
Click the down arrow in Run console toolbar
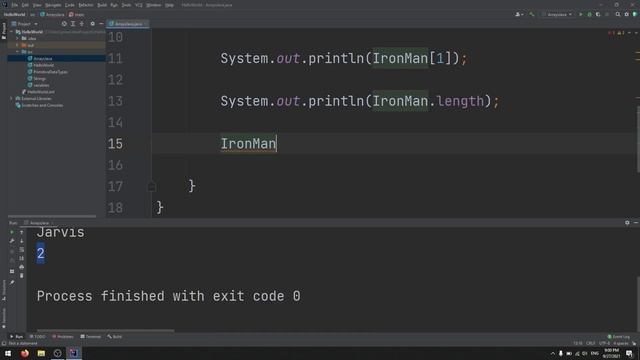[22, 241]
